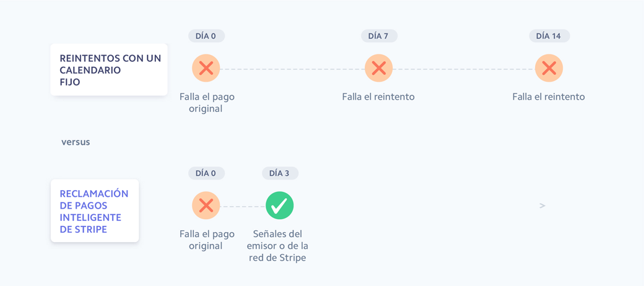Viewport: 644px width, 286px height.
Task: Click 'Falla el reintento' label under Día 7
Action: pyautogui.click(x=378, y=97)
